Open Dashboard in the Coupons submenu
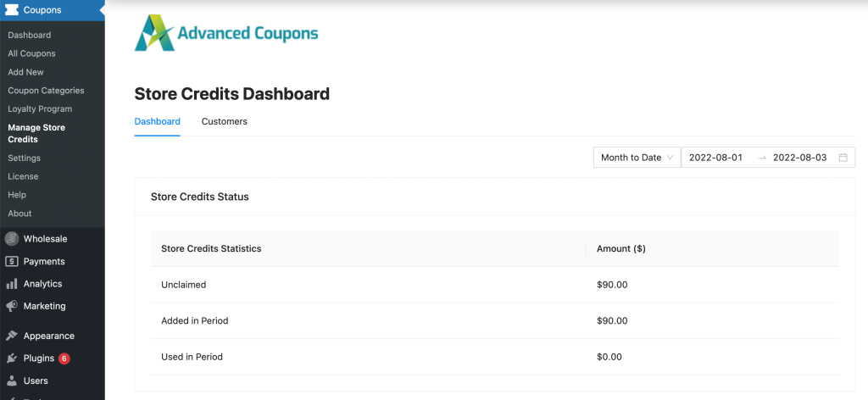The height and width of the screenshot is (400, 868). pyautogui.click(x=30, y=35)
